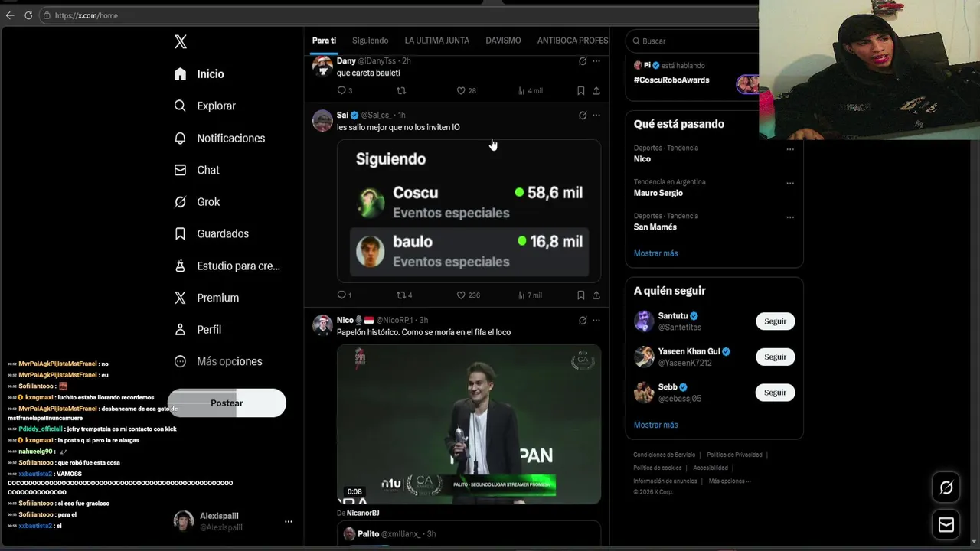Open Explorar from the sidebar
Viewport: 980px width, 551px height.
coord(204,106)
